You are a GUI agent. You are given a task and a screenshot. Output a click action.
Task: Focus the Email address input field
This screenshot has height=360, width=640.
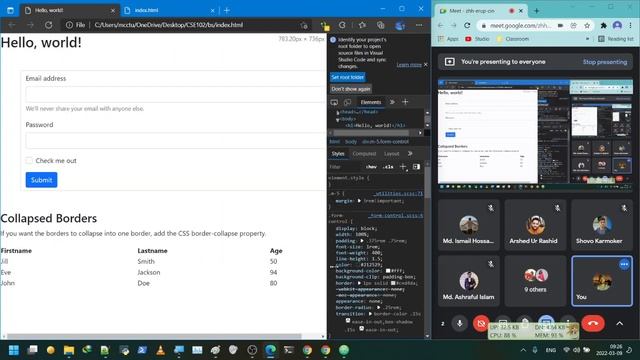pos(176,94)
